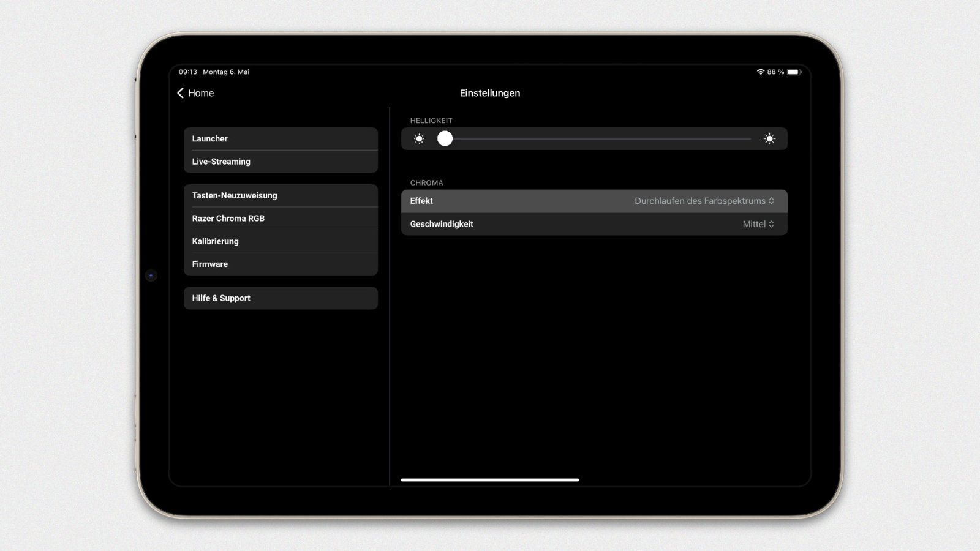The height and width of the screenshot is (551, 980).
Task: Tap the Einstellungen title
Action: click(x=490, y=93)
